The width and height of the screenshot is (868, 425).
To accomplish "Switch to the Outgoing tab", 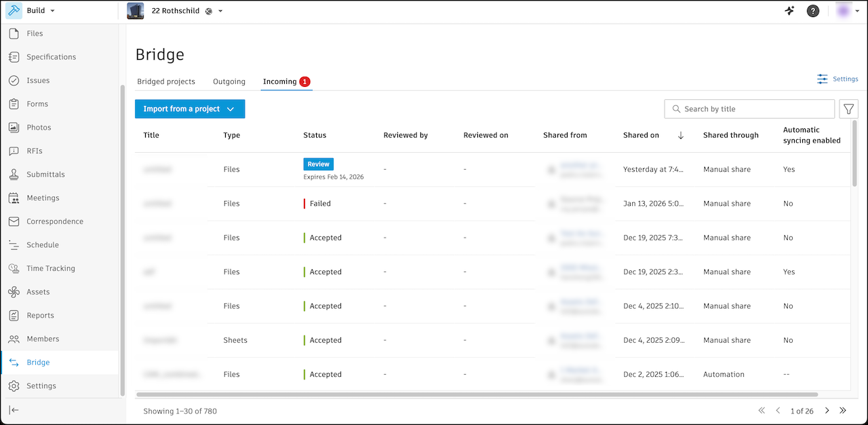I will click(229, 81).
